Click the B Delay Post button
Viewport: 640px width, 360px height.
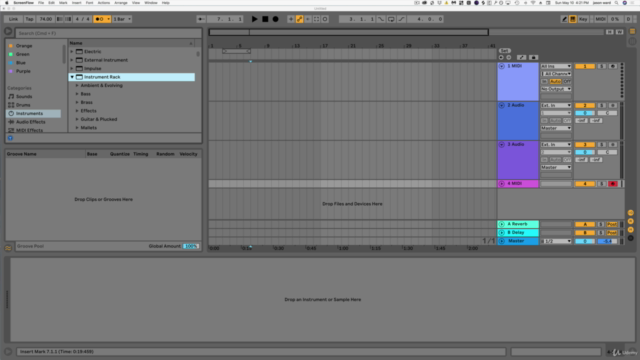click(611, 233)
